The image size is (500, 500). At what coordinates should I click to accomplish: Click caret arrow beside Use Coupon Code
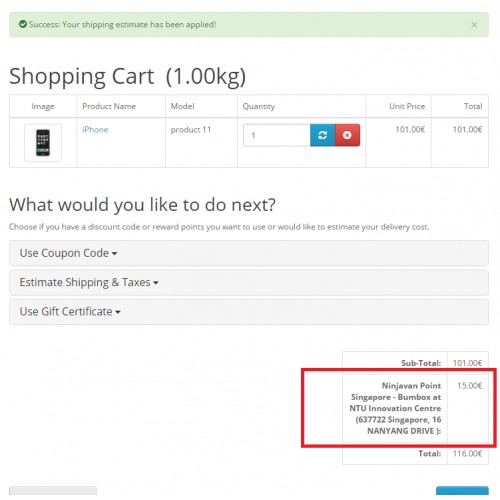(114, 254)
